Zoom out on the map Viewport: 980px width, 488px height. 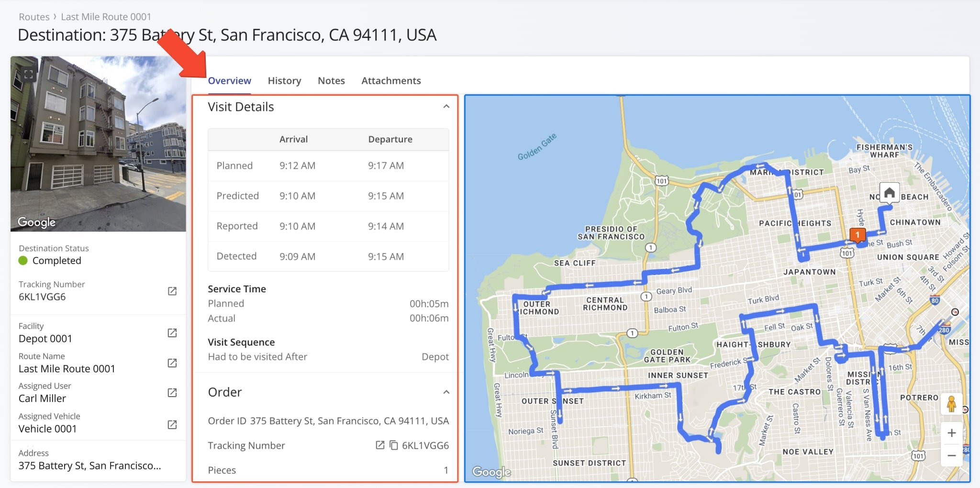(951, 455)
